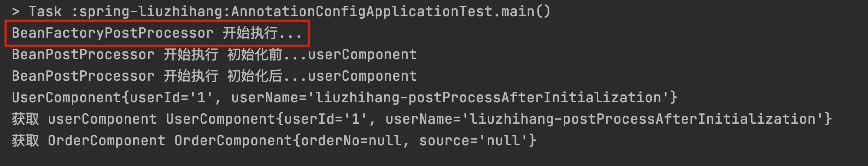The height and width of the screenshot is (166, 868).
Task: Click the word BeanFactoryPostProcessor
Action: pyautogui.click(x=112, y=33)
